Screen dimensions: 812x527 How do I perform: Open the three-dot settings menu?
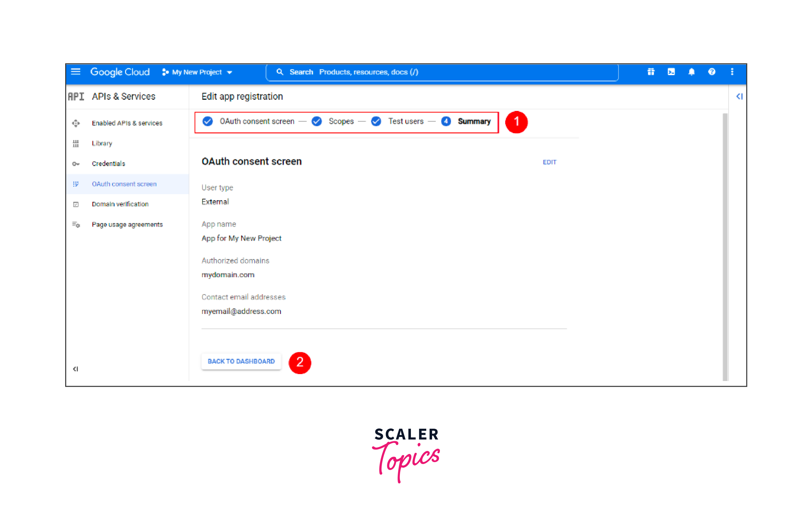(x=732, y=72)
